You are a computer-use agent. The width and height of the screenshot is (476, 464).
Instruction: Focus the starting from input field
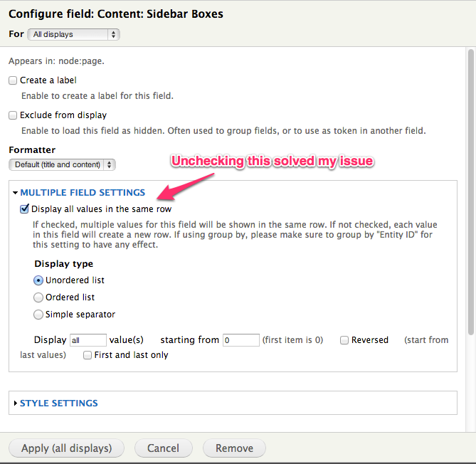coord(240,340)
